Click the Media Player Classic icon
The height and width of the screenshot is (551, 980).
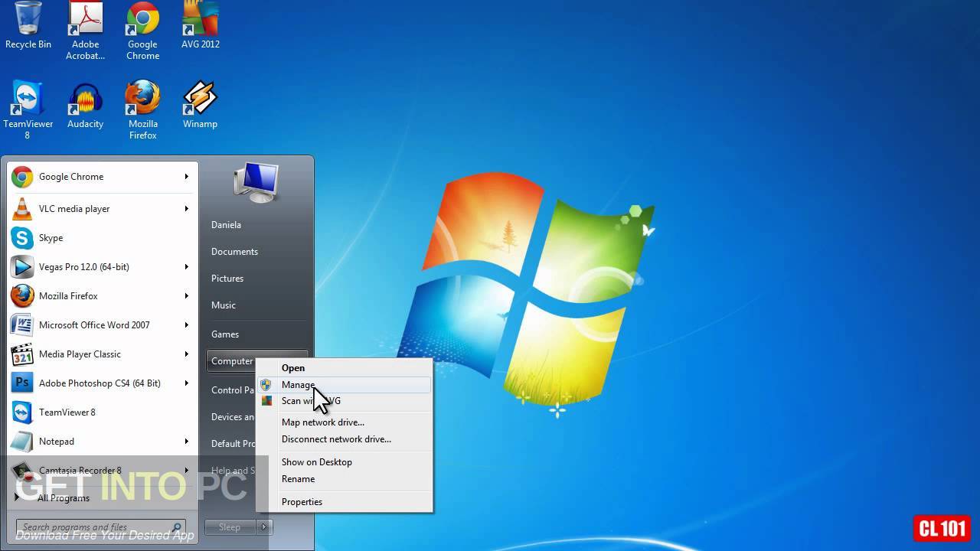tap(22, 354)
